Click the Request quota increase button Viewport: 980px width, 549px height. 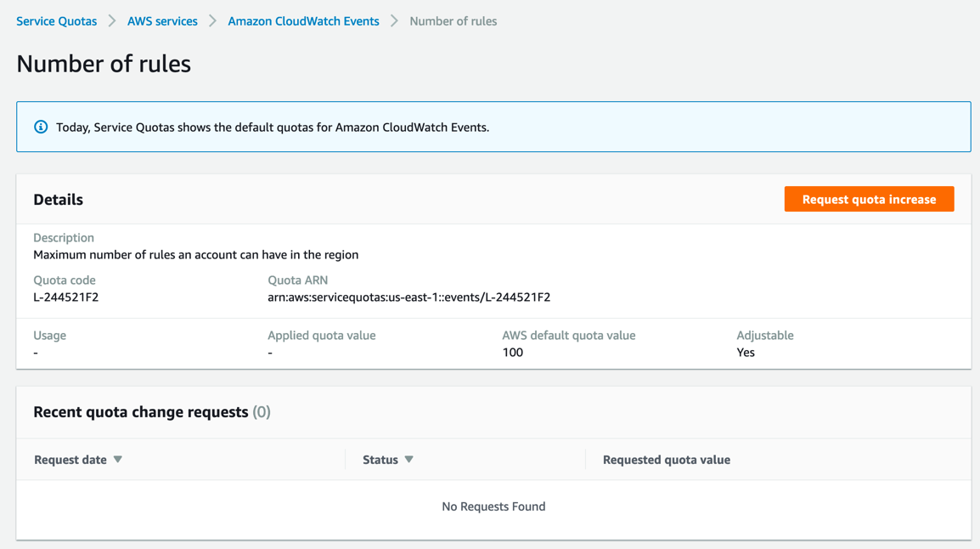(869, 199)
